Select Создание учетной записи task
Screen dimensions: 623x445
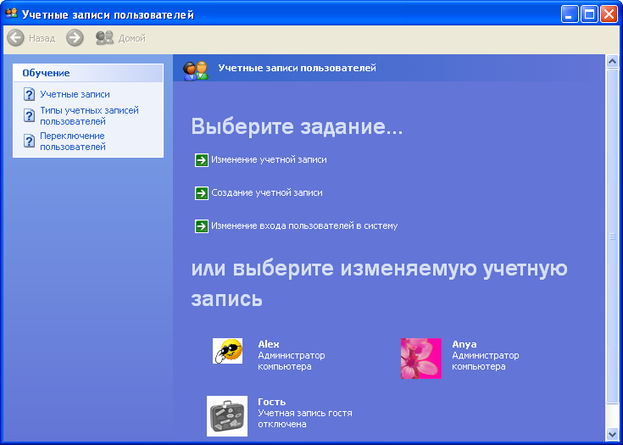267,193
